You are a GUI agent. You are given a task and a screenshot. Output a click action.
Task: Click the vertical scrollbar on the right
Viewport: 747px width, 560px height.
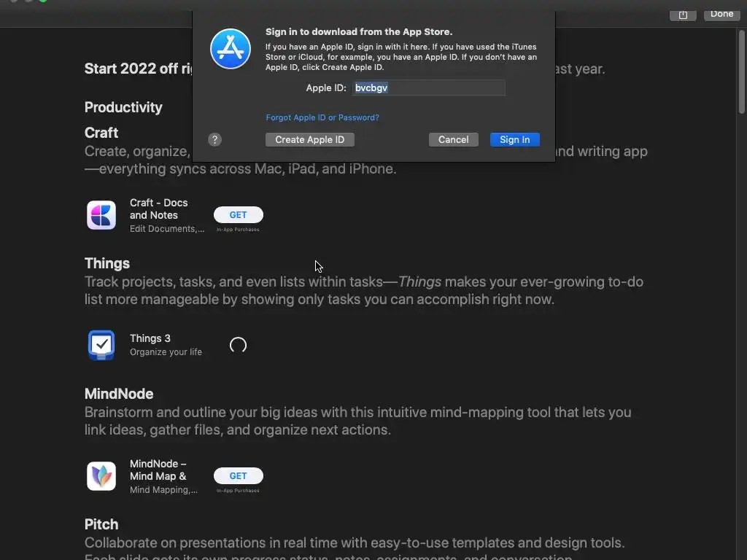[x=741, y=71]
